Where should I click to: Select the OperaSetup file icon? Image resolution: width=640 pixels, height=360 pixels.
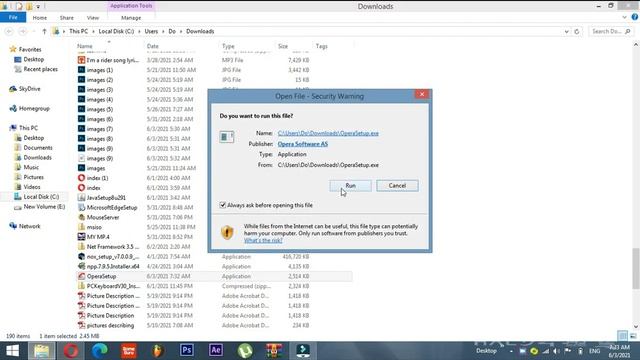click(81, 276)
